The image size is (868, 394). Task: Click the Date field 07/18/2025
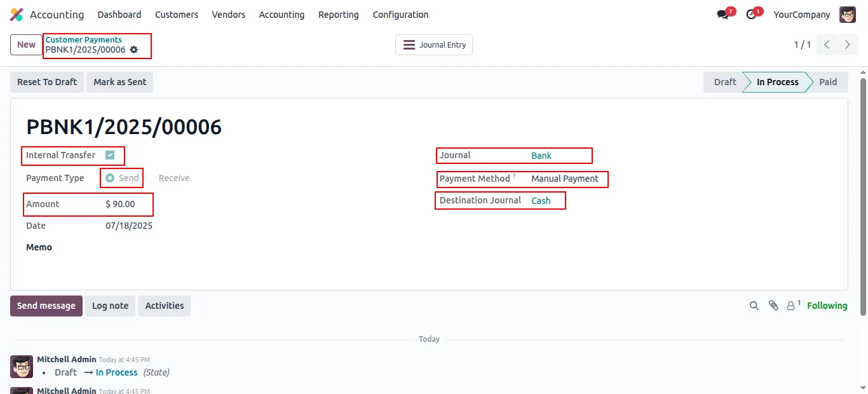[x=129, y=226]
